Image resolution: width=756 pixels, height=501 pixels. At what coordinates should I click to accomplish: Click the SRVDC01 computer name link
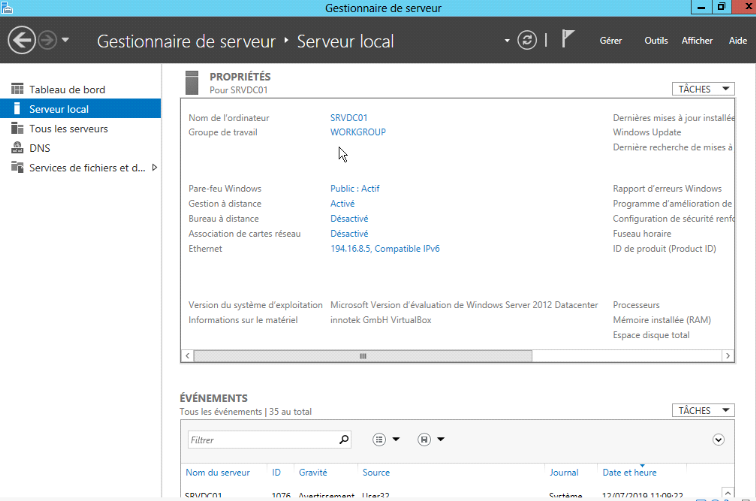click(x=348, y=118)
